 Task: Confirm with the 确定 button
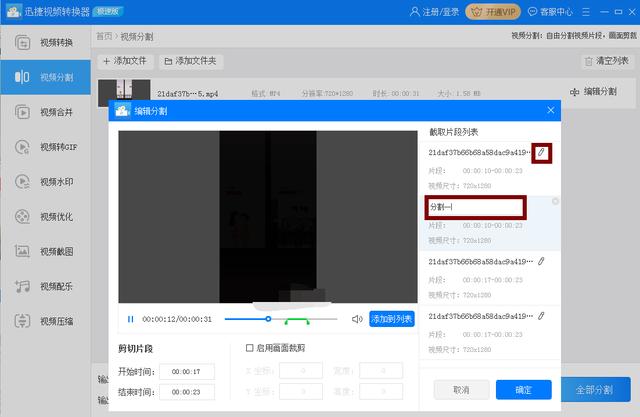(x=524, y=390)
